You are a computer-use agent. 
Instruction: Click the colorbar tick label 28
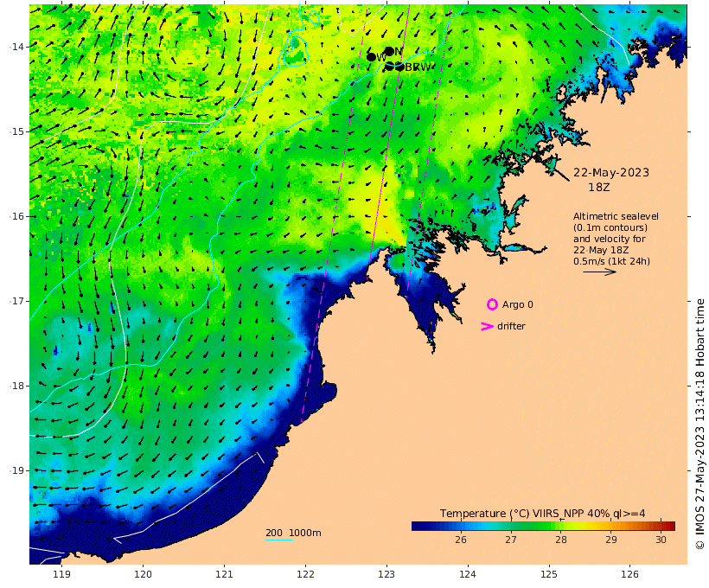point(561,540)
